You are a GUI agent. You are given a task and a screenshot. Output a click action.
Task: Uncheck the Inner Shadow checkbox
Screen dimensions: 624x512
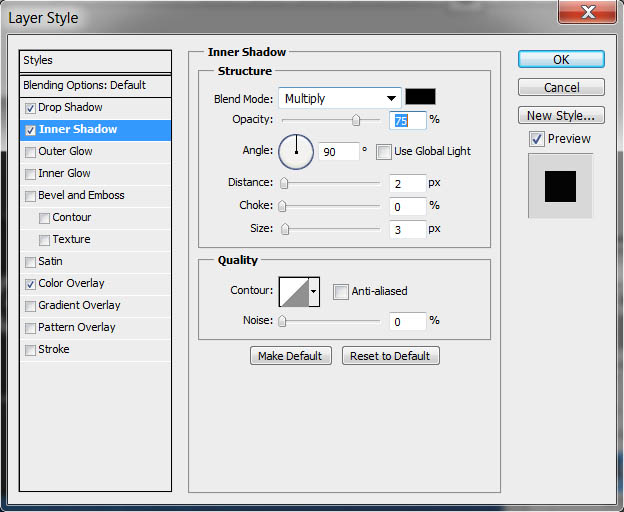tap(30, 130)
